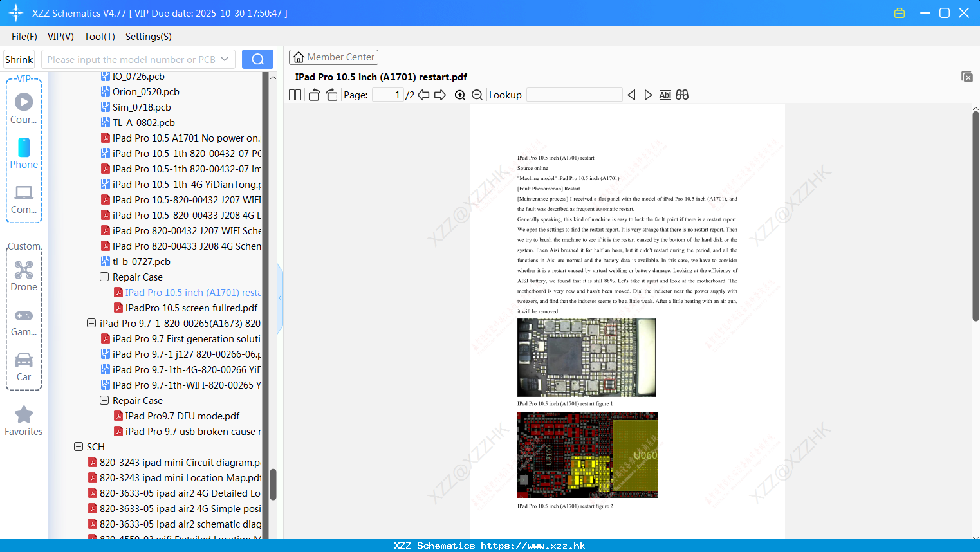The image size is (980, 552).
Task: Open the Settings(S) menu
Action: [x=149, y=37]
